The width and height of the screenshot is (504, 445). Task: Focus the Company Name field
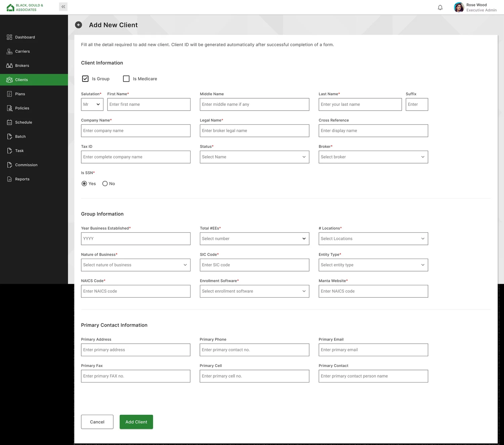point(136,131)
